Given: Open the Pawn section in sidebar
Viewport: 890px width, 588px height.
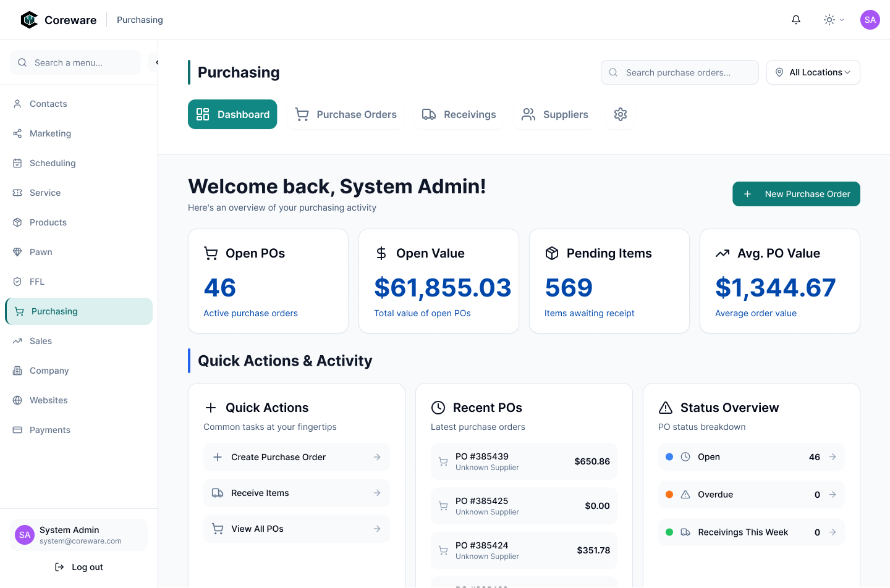Looking at the screenshot, I should 41,252.
